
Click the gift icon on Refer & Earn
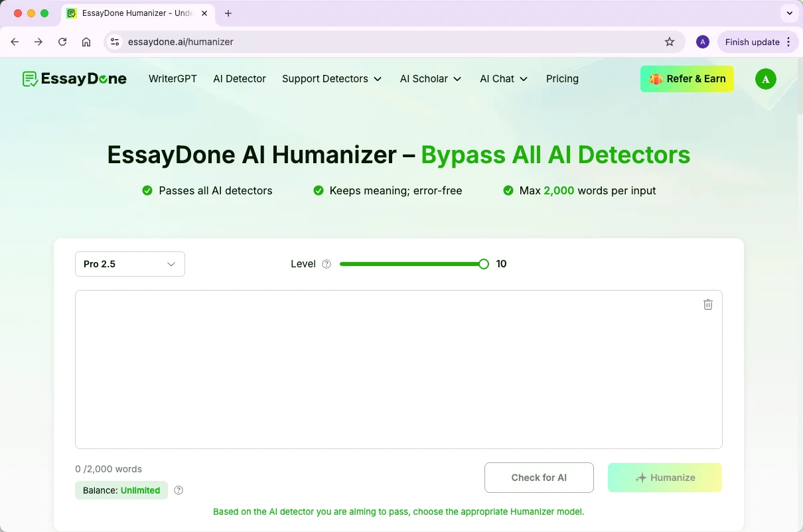pos(656,79)
